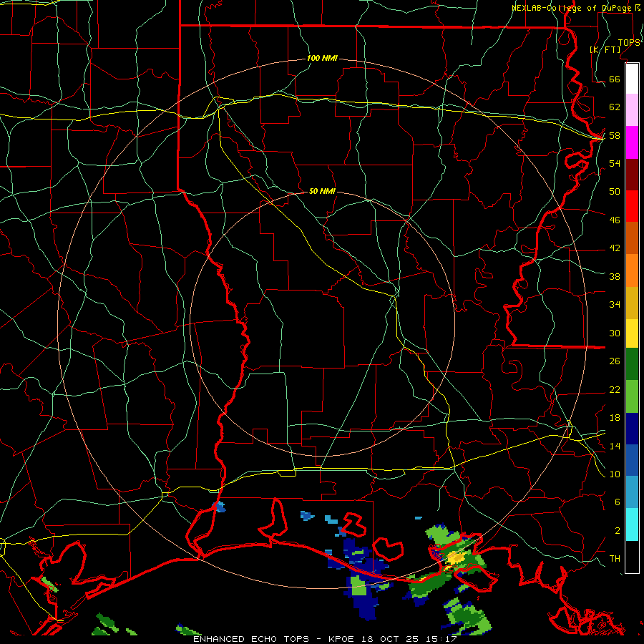
Task: Select the "10" legend value
Action: (615, 474)
